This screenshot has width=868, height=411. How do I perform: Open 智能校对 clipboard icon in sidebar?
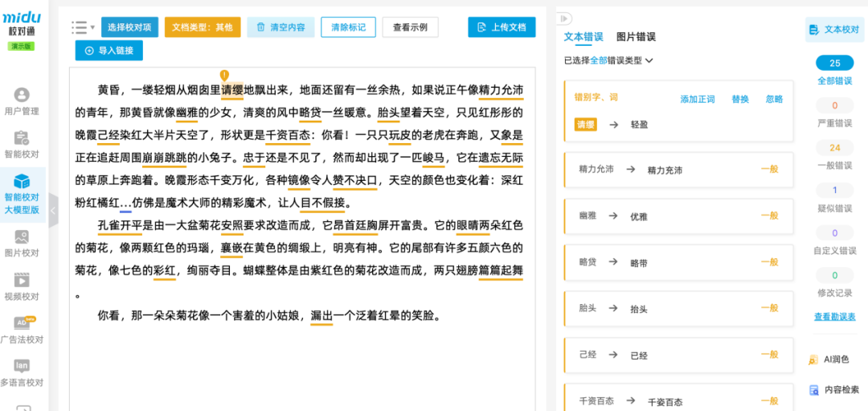click(x=22, y=138)
